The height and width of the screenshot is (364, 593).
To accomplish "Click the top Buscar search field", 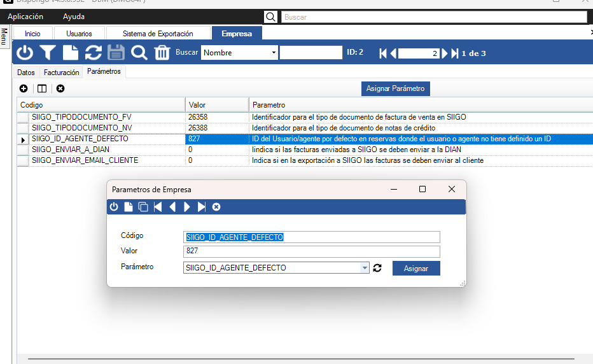I will 434,17.
